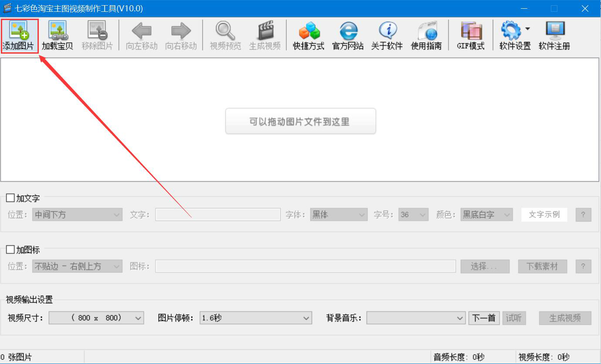Click the 下载素材 download material button
The width and height of the screenshot is (601, 364).
(x=543, y=266)
